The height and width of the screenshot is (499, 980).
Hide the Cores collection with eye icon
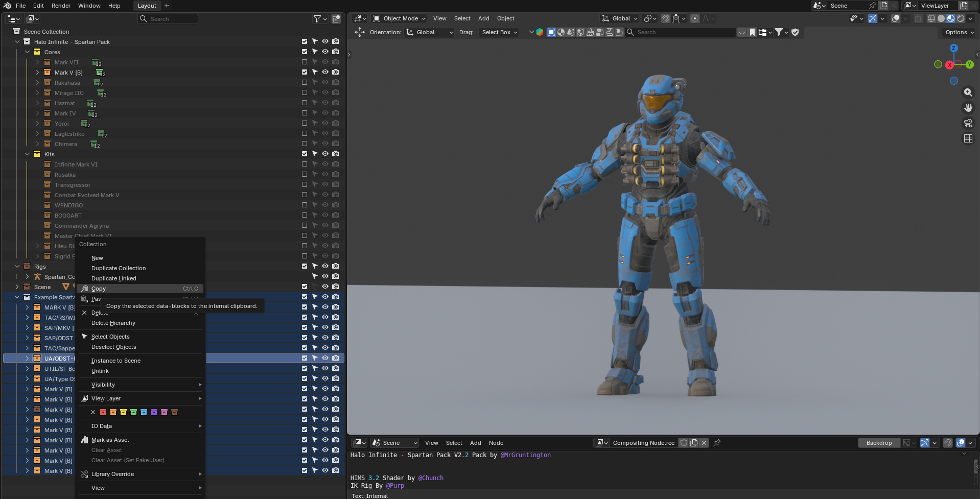click(325, 52)
